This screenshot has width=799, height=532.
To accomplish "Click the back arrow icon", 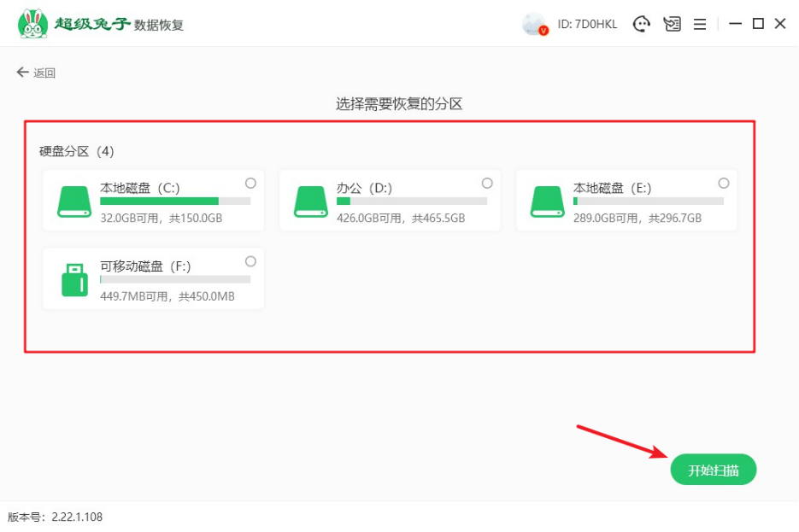I will (x=22, y=73).
